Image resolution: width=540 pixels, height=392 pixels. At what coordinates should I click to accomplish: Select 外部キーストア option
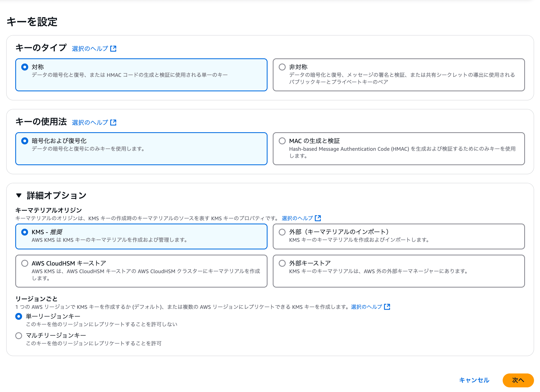pos(282,263)
